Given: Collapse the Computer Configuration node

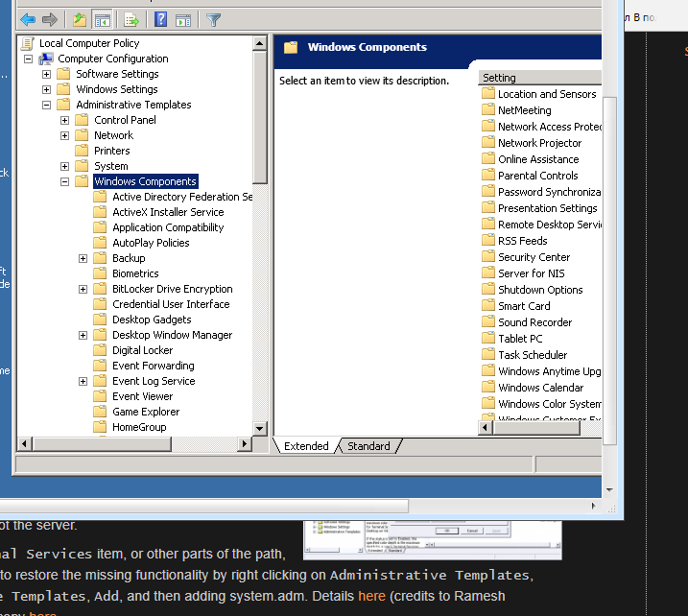Looking at the screenshot, I should click(x=28, y=59).
